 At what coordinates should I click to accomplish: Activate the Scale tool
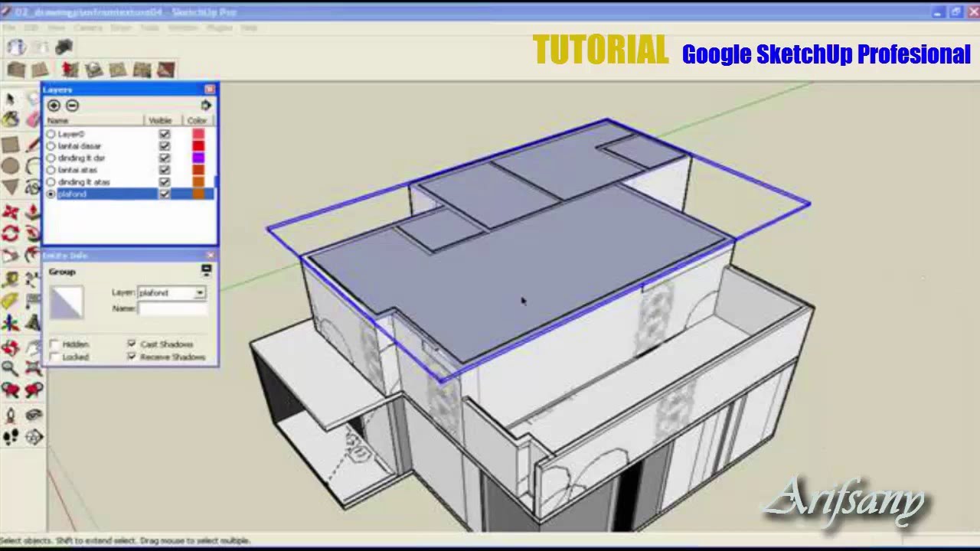click(x=10, y=256)
